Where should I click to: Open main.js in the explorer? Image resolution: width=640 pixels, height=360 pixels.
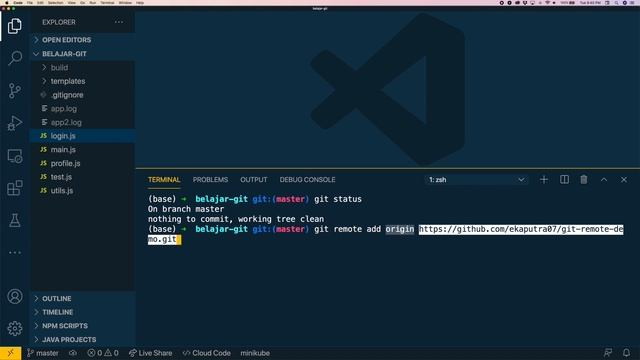click(83, 149)
